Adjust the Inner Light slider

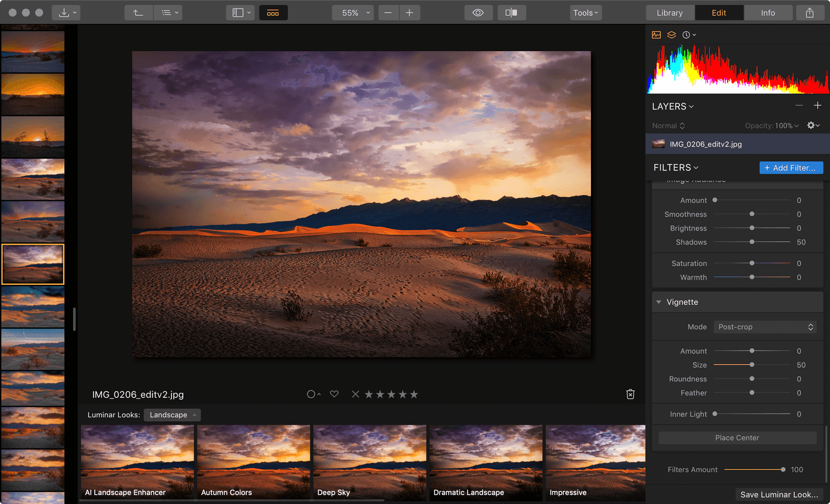coord(752,414)
